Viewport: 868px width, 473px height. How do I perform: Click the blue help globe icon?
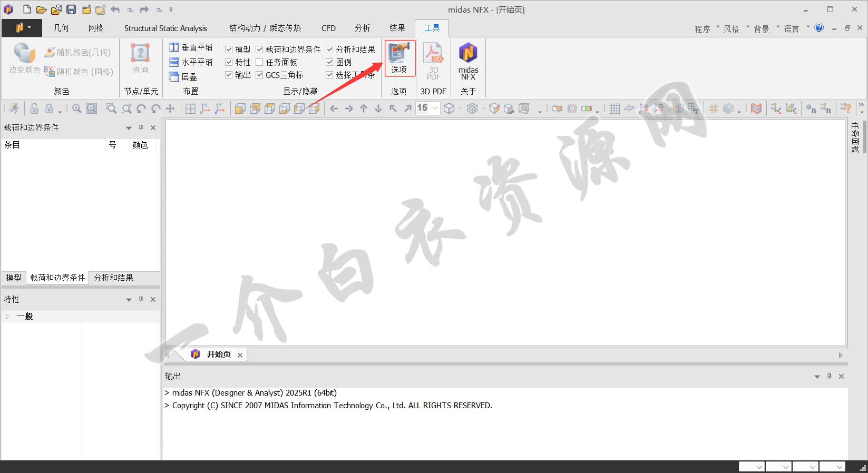point(819,28)
